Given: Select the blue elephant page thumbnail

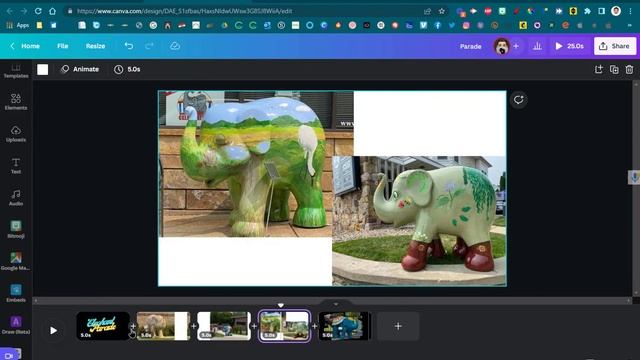Looking at the screenshot, I should (345, 326).
